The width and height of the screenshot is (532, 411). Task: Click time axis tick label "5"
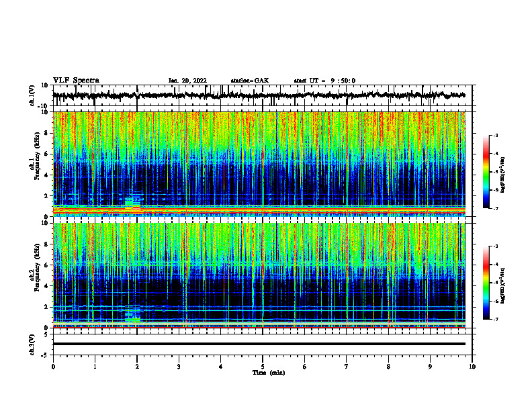[x=263, y=367]
